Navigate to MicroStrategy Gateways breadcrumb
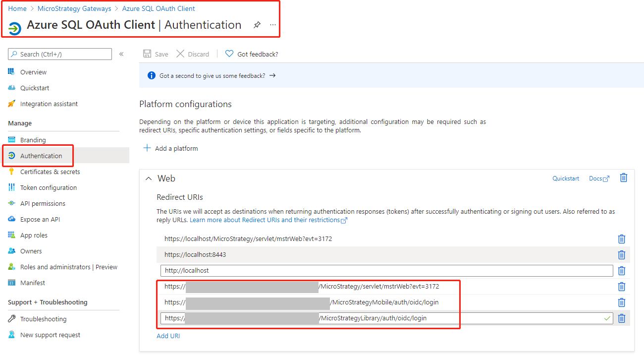 [x=74, y=8]
